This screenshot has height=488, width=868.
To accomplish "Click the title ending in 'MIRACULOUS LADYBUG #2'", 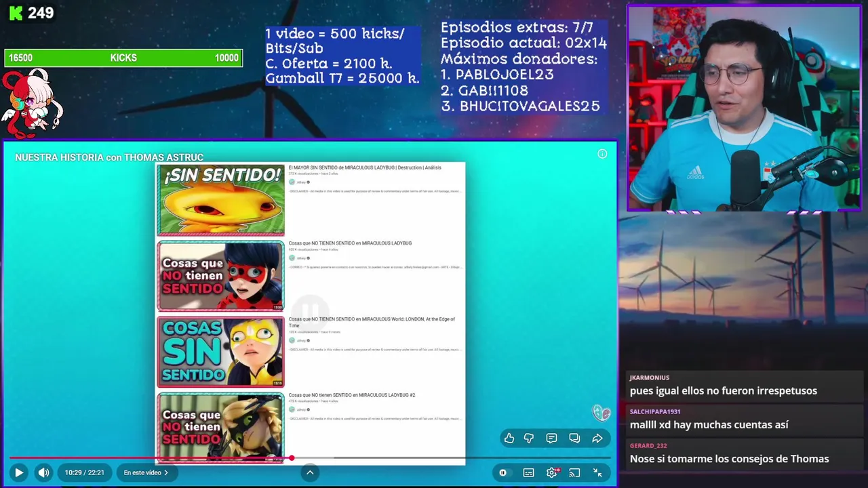I will coord(351,395).
